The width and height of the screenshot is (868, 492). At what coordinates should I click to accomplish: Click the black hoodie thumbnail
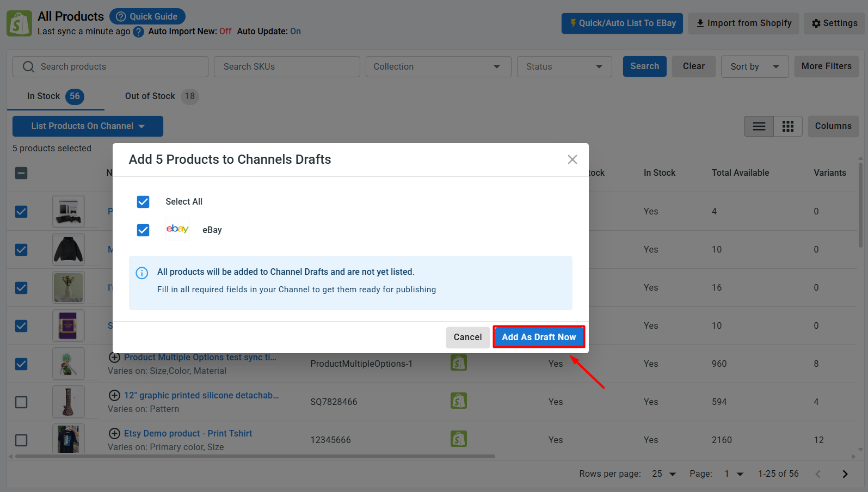(69, 249)
